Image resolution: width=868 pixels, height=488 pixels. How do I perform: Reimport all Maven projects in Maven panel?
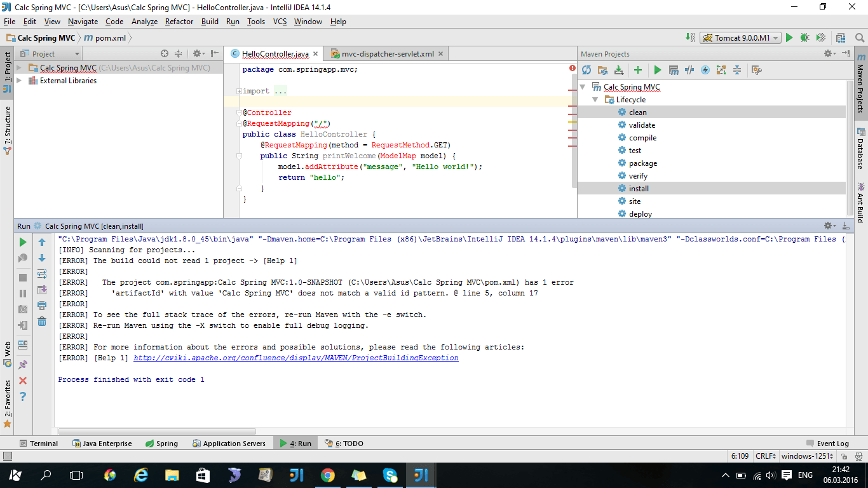(586, 71)
